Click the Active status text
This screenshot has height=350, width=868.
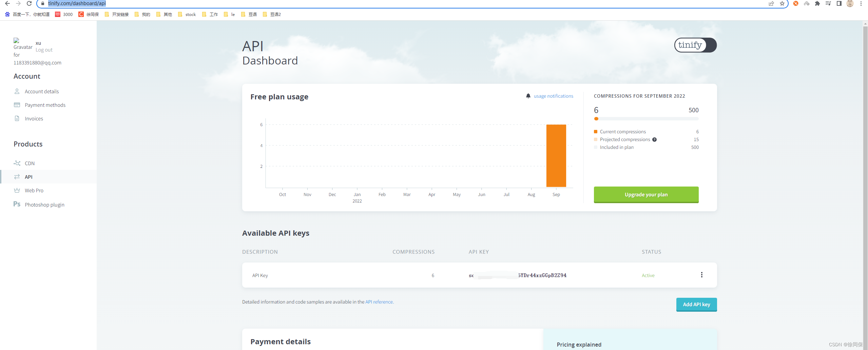[648, 275]
